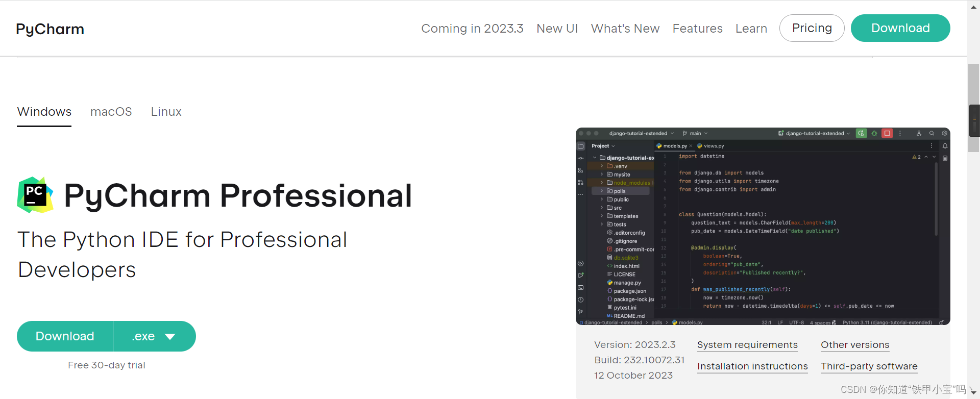Select the Windows tab
The height and width of the screenshot is (399, 980).
(x=44, y=112)
